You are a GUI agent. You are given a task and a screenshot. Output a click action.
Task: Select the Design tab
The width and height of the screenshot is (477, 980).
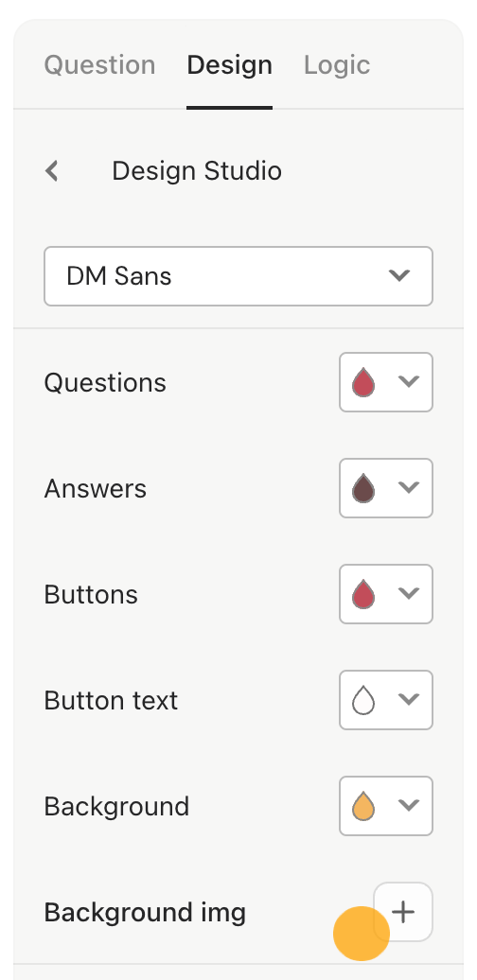[229, 65]
